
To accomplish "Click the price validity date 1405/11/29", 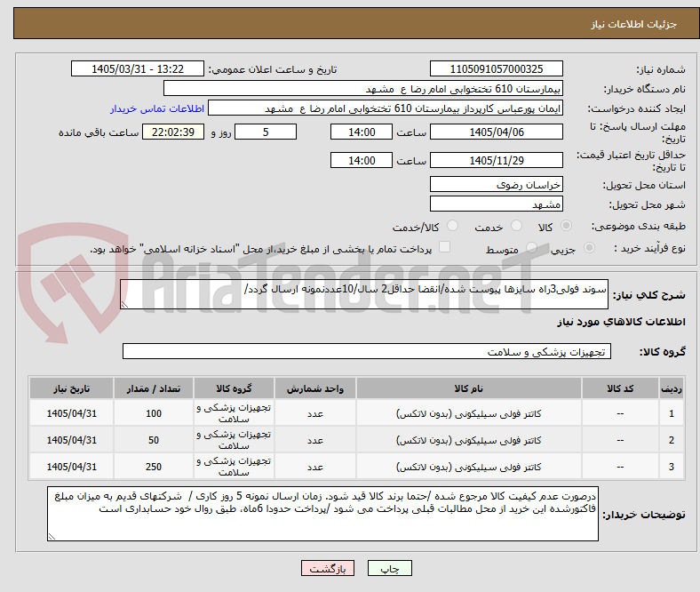I will point(496,160).
